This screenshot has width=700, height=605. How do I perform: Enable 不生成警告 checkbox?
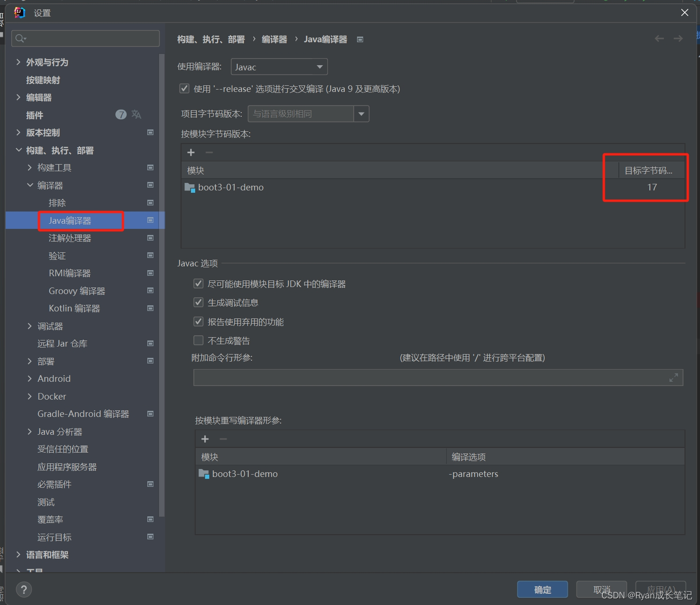click(198, 340)
